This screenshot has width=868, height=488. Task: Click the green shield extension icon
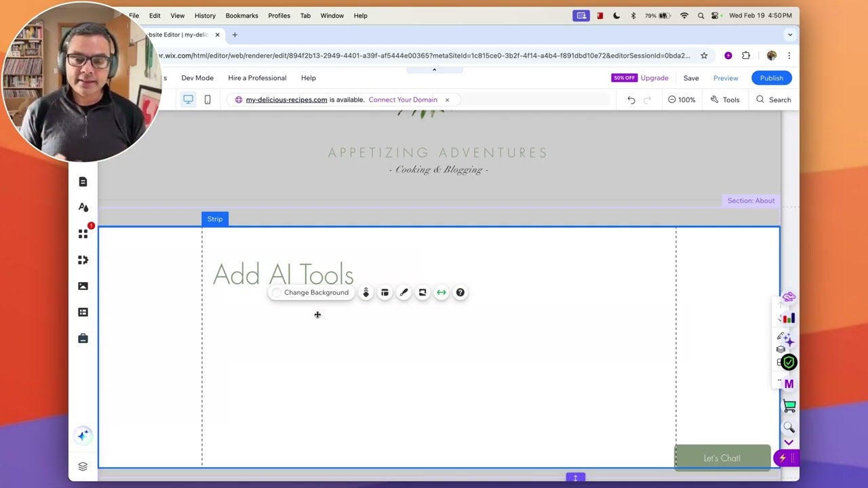(789, 362)
